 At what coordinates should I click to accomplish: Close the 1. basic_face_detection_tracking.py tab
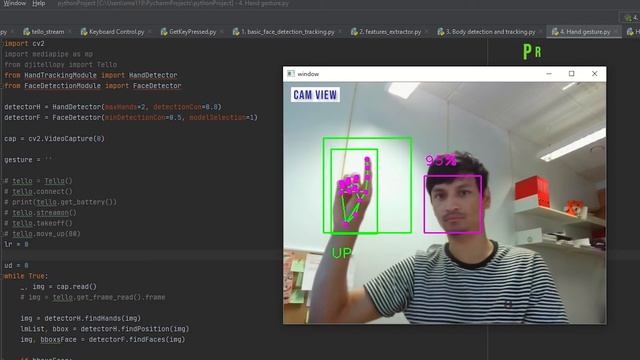(x=340, y=31)
